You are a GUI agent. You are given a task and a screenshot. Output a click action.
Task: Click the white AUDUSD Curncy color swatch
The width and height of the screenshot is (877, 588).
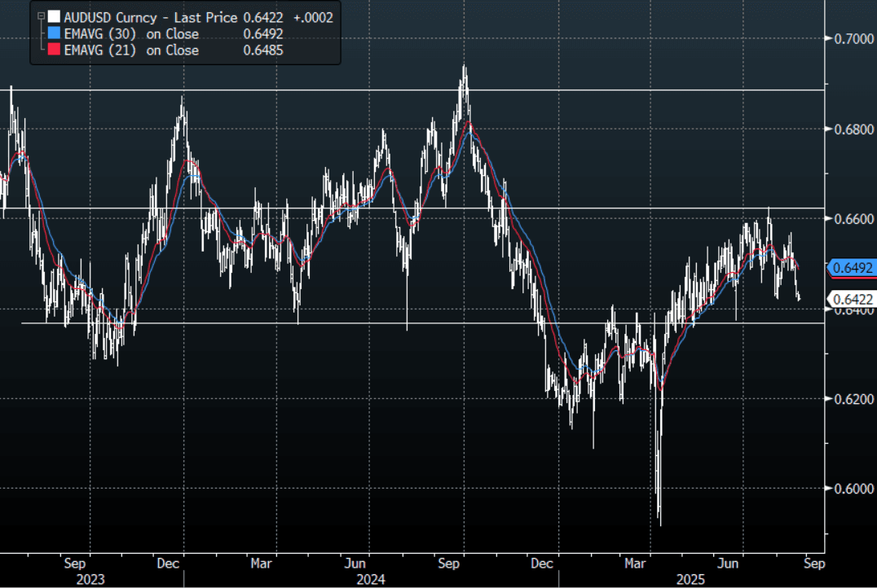(x=53, y=17)
